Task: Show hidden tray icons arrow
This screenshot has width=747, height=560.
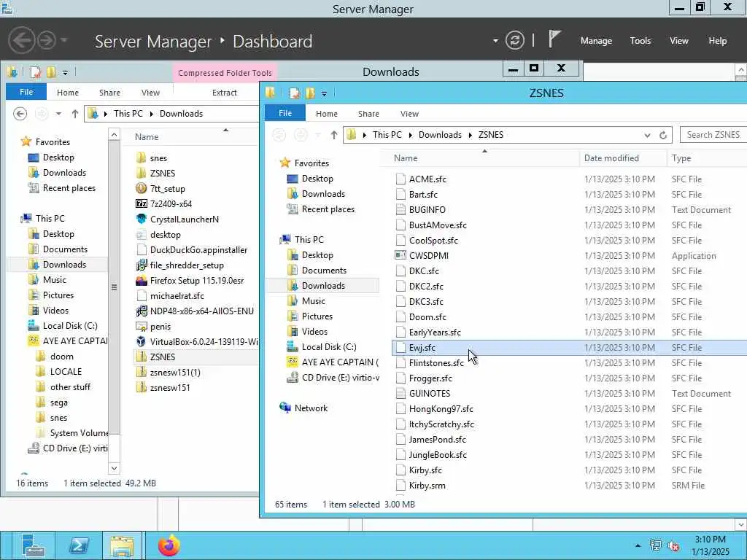Action: pyautogui.click(x=638, y=545)
